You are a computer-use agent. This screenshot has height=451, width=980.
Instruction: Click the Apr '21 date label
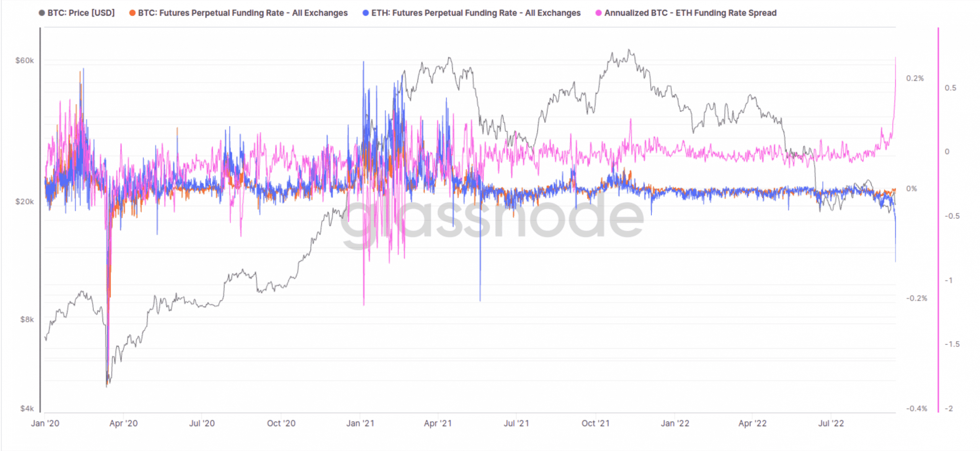[438, 423]
